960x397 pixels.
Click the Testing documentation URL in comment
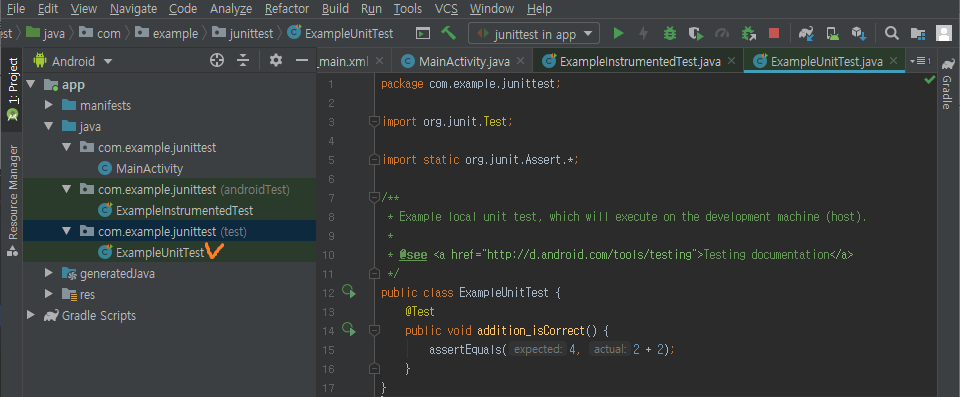(590, 254)
